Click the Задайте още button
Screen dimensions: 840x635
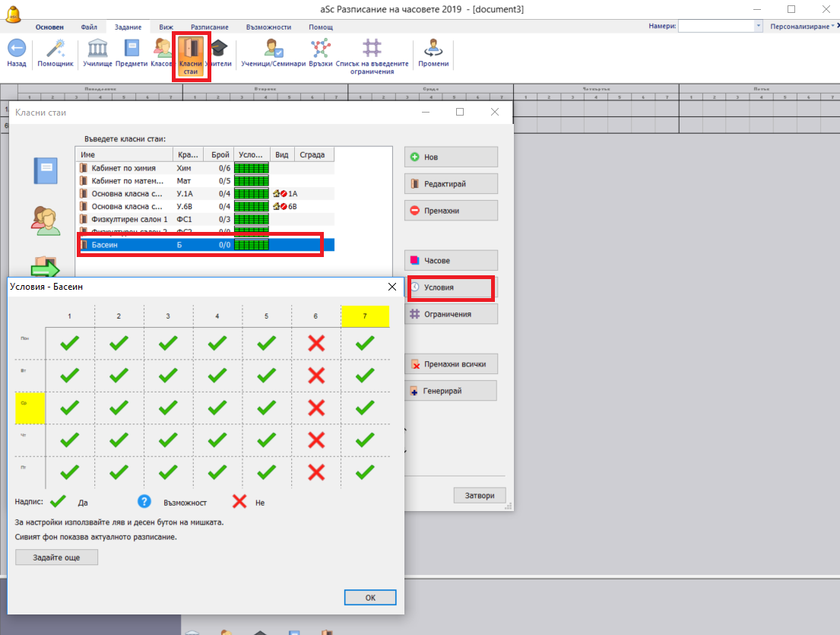(57, 557)
